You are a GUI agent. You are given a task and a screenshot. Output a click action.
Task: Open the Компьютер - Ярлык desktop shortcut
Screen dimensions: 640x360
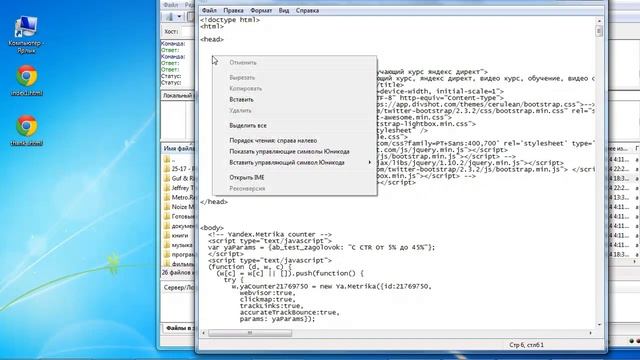click(x=27, y=35)
